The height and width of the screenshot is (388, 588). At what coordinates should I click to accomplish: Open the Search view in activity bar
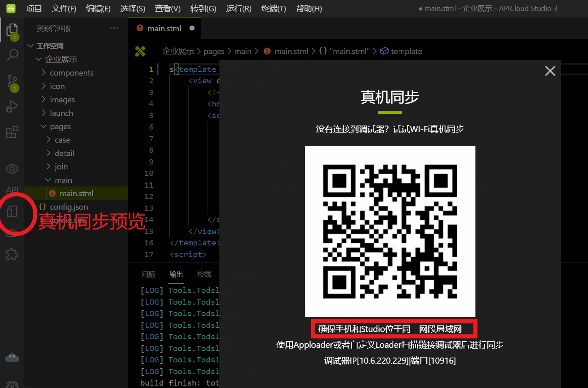pos(12,55)
